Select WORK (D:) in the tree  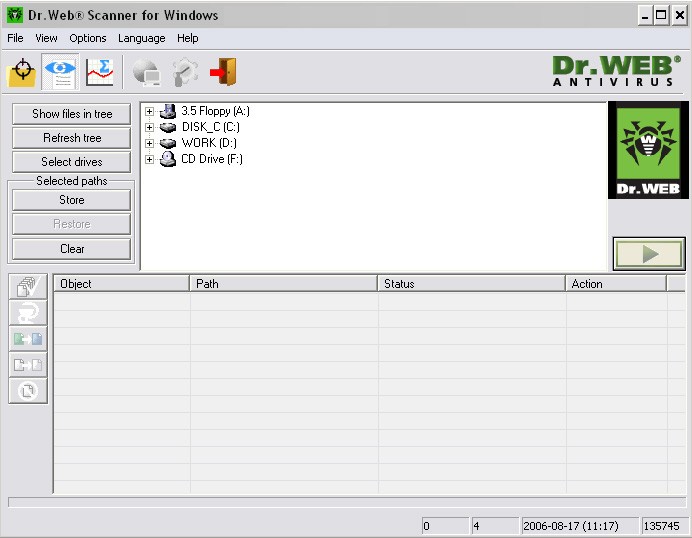click(x=209, y=143)
